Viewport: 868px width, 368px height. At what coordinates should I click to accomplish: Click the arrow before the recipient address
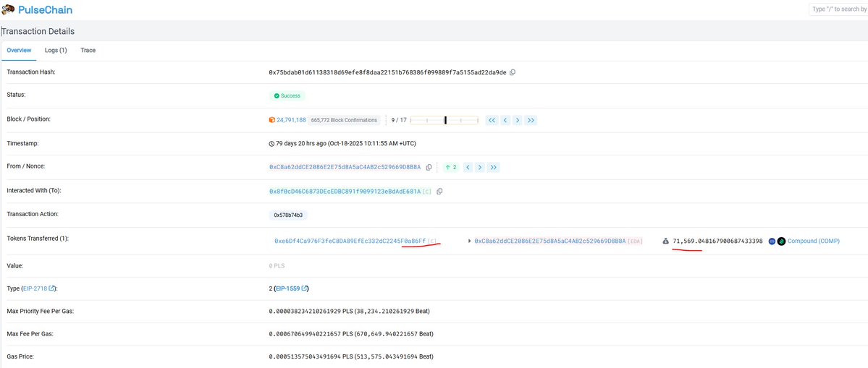coord(469,241)
